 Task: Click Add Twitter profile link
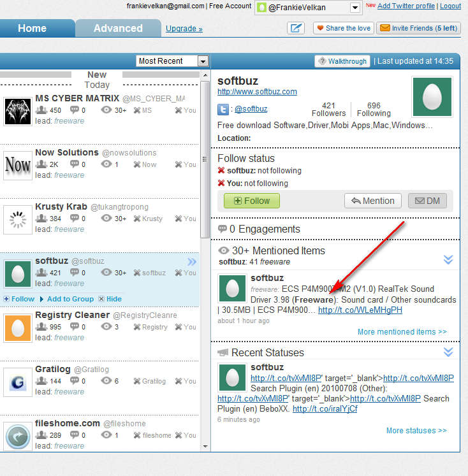coord(406,6)
